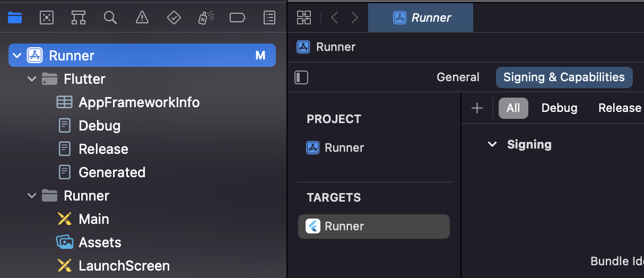
Task: Select the Release configuration filter
Action: tap(620, 108)
